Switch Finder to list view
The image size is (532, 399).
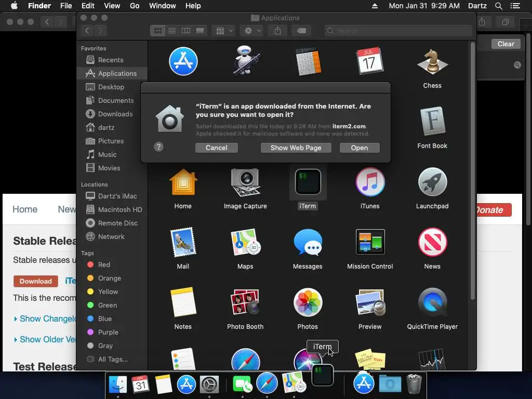pyautogui.click(x=172, y=31)
